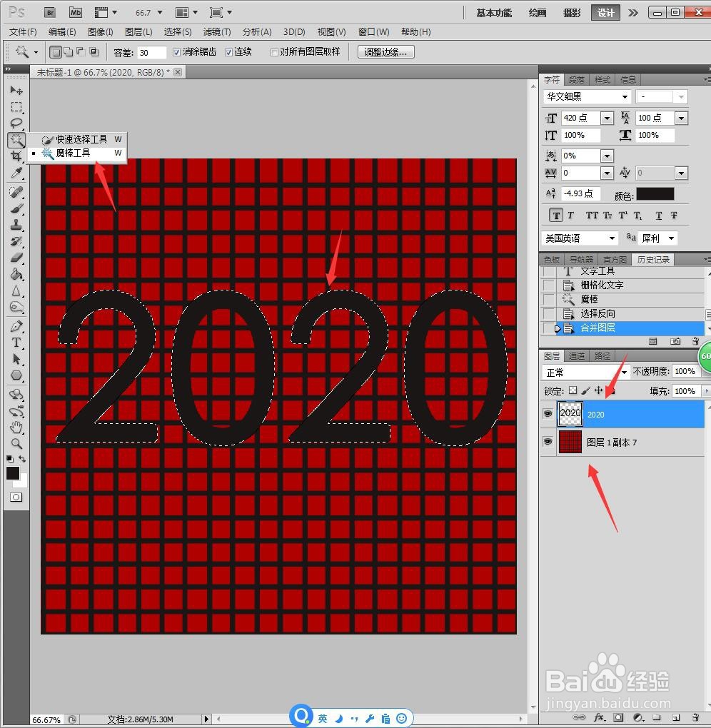711x728 pixels.
Task: Open language dropdown 美国英语
Action: coord(580,238)
